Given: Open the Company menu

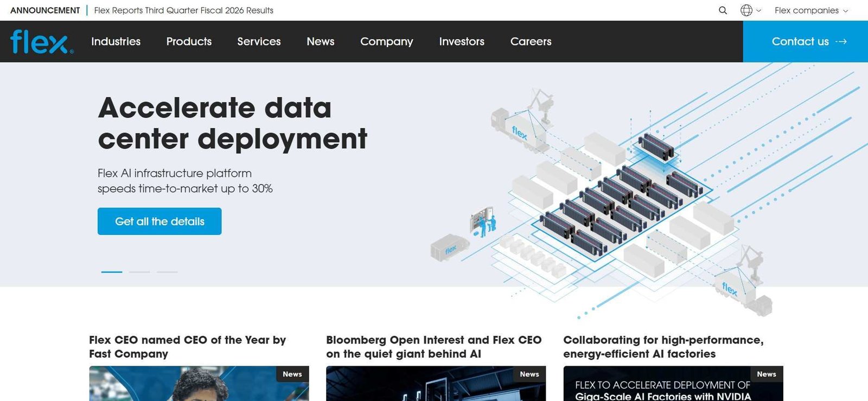Looking at the screenshot, I should tap(386, 42).
